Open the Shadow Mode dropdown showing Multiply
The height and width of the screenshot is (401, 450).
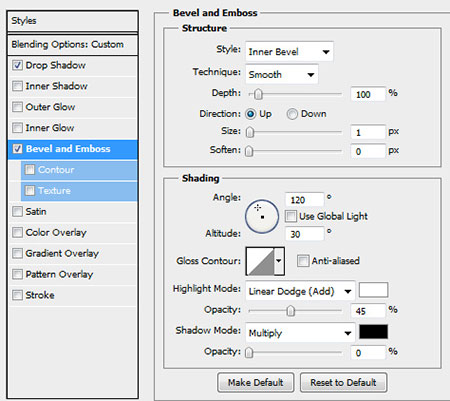(300, 333)
